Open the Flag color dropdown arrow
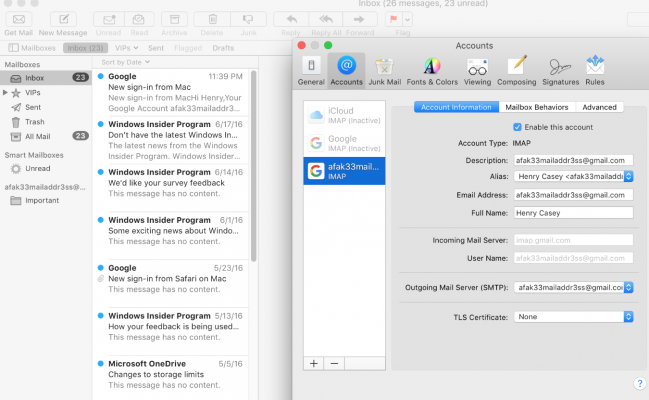The height and width of the screenshot is (400, 649). click(407, 19)
